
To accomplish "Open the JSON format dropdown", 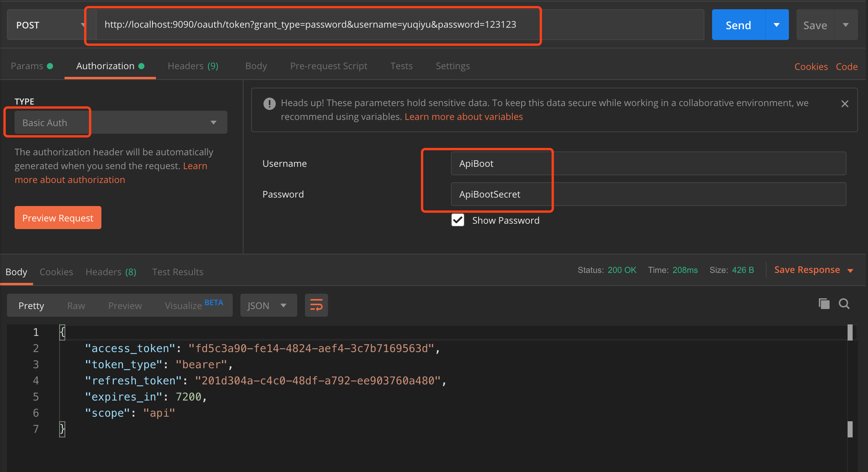I will coord(268,306).
